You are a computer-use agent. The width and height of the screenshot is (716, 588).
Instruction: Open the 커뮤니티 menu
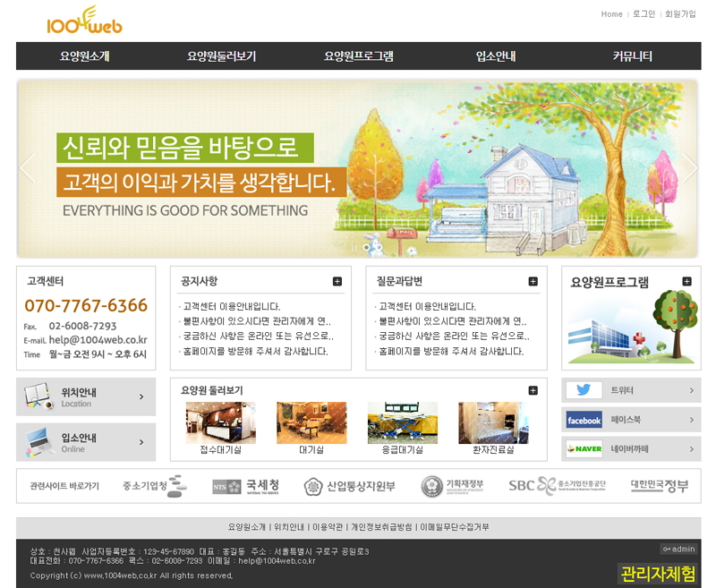tap(632, 56)
